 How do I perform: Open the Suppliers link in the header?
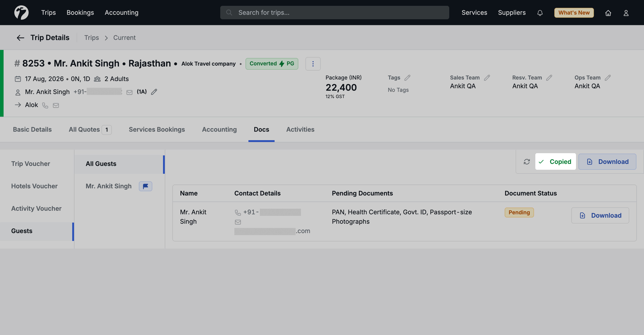(x=512, y=13)
